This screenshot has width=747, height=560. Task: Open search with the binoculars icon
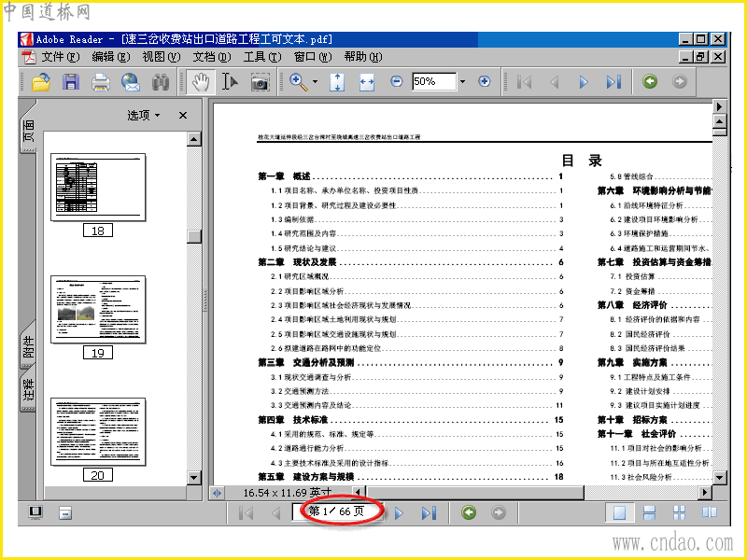[x=161, y=82]
